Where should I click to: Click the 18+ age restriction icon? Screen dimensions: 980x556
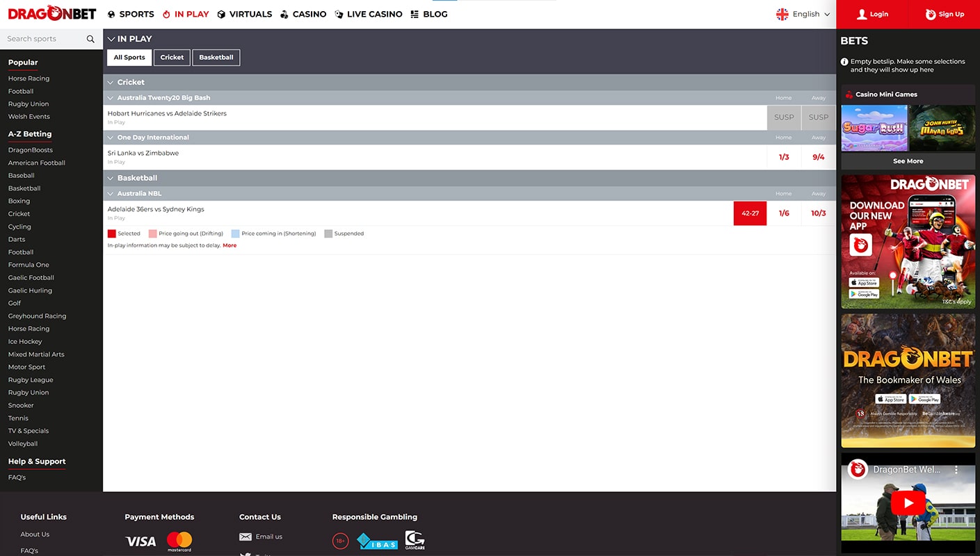340,541
